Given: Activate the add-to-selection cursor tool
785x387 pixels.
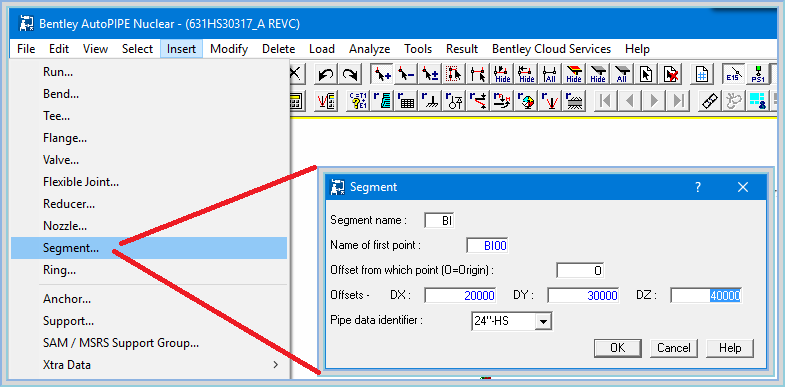Looking at the screenshot, I should pyautogui.click(x=382, y=75).
